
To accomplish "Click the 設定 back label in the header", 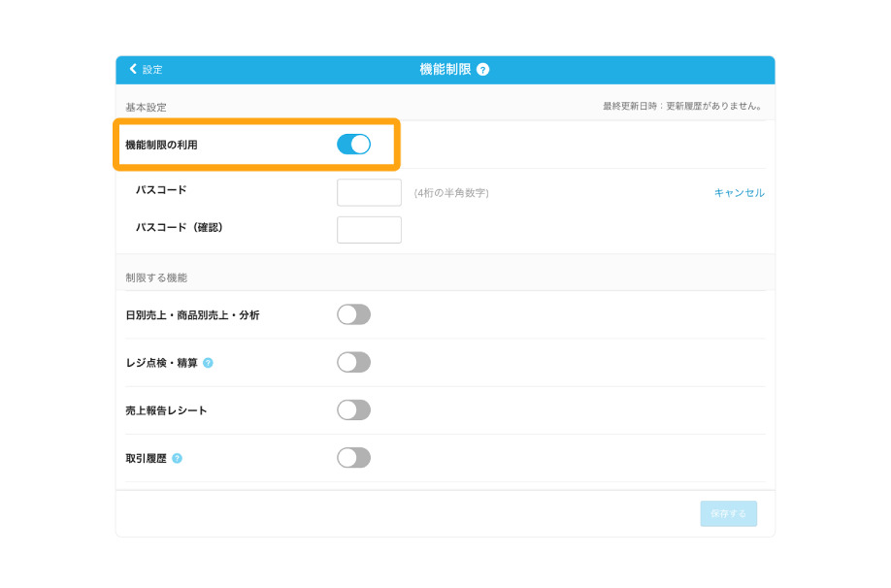I will [x=152, y=70].
